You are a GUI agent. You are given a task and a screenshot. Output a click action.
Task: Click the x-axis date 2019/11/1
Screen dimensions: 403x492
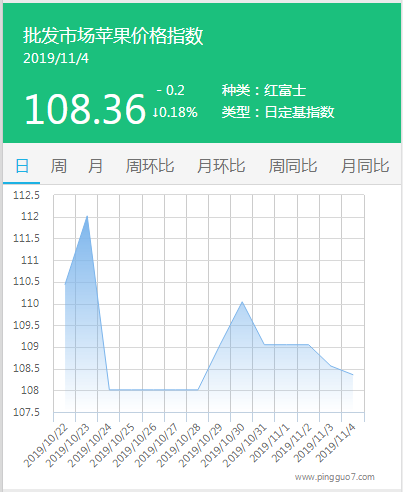tap(270, 443)
